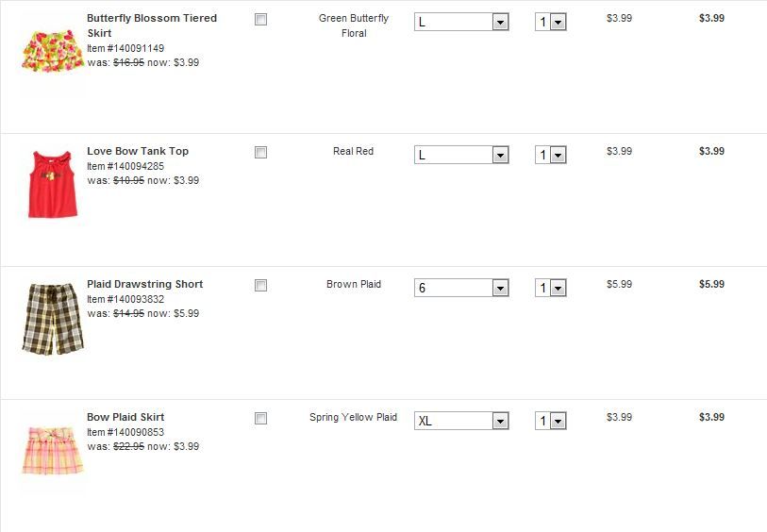The image size is (767, 532).
Task: Open size dropdown for Butterfly Blossom Tiered Skirt
Action: tap(461, 22)
